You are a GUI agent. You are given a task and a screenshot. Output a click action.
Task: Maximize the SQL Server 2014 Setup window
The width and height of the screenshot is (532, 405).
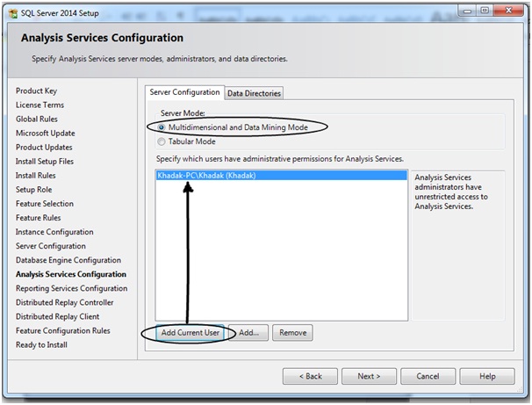485,11
